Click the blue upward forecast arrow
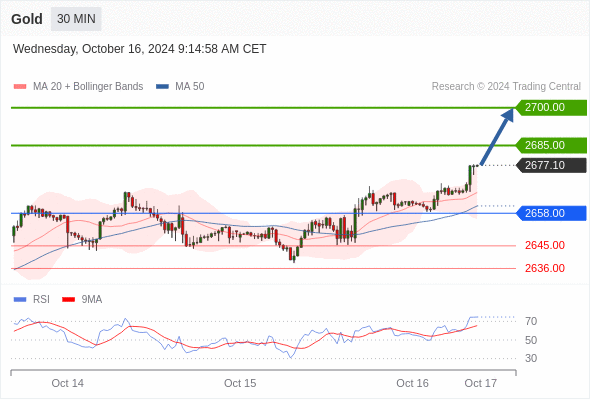Screen dimensions: 590x400 pos(497,137)
